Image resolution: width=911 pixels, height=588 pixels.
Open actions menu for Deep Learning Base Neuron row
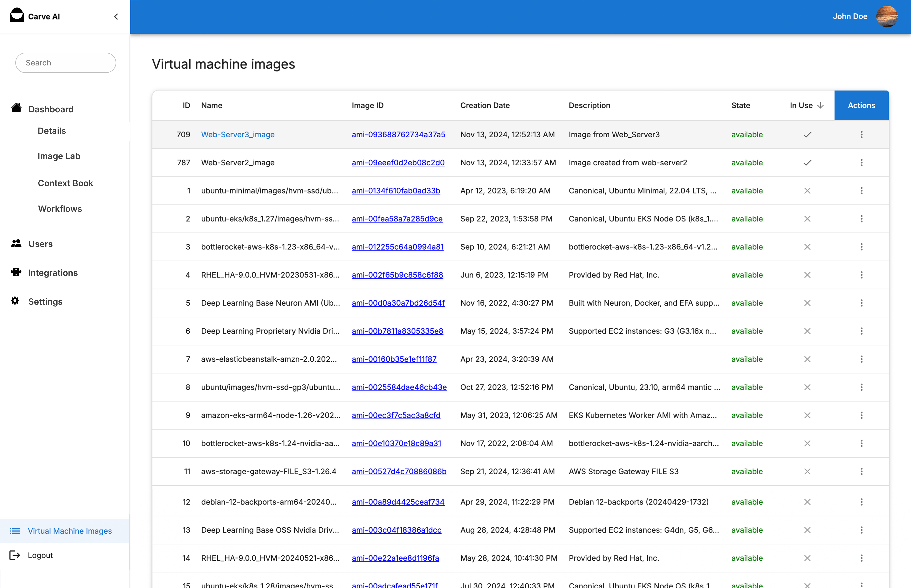coord(861,303)
